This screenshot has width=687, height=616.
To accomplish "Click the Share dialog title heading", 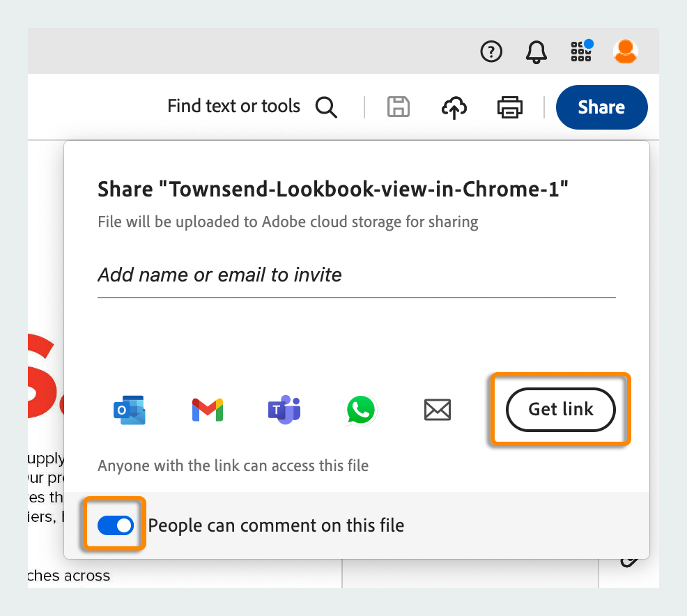I will 333,190.
